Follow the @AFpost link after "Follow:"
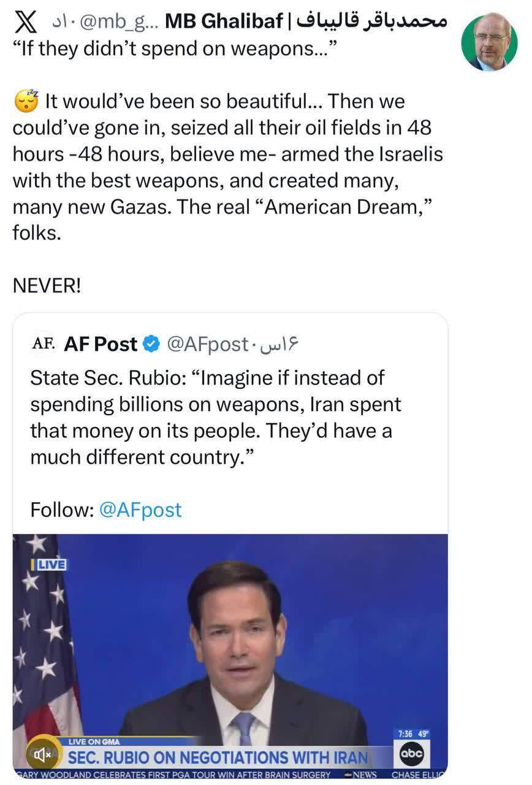Image resolution: width=532 pixels, height=785 pixels. click(140, 510)
